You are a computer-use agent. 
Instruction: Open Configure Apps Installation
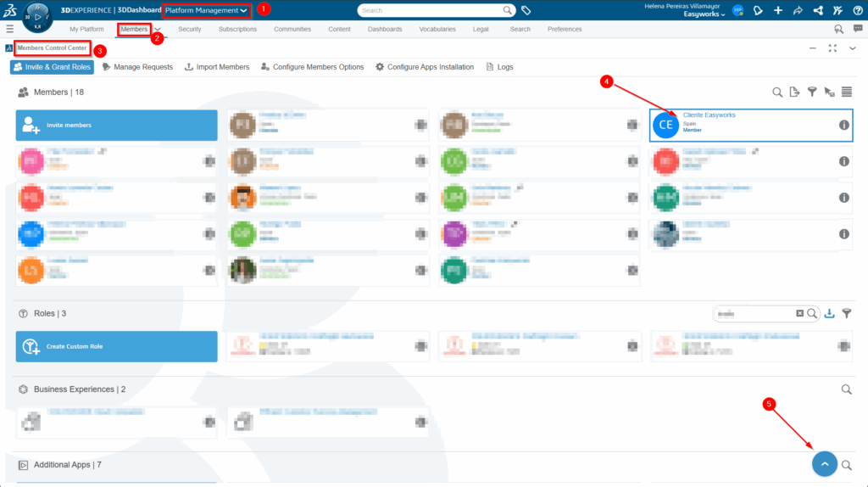pyautogui.click(x=425, y=67)
